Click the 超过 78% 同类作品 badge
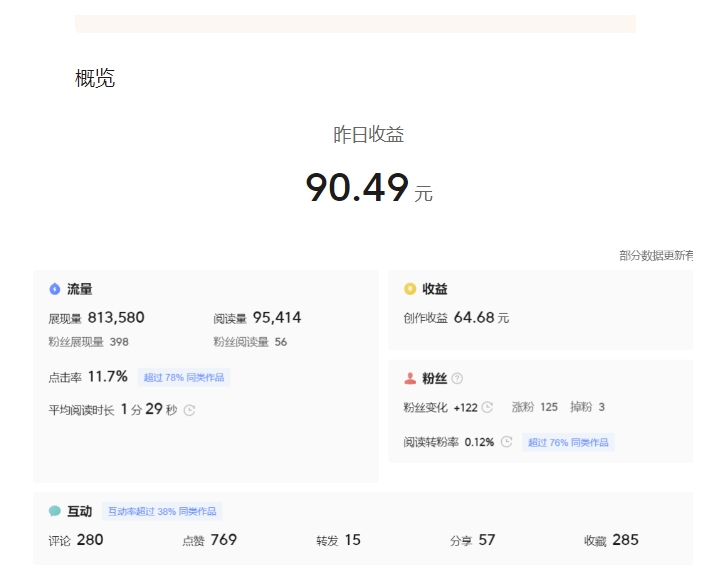708x575 pixels. [x=184, y=377]
